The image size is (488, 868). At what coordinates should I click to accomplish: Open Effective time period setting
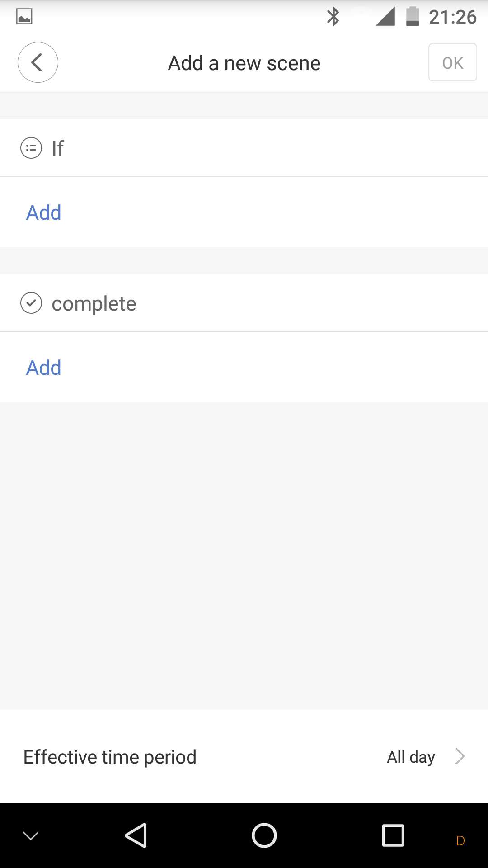pos(110,757)
